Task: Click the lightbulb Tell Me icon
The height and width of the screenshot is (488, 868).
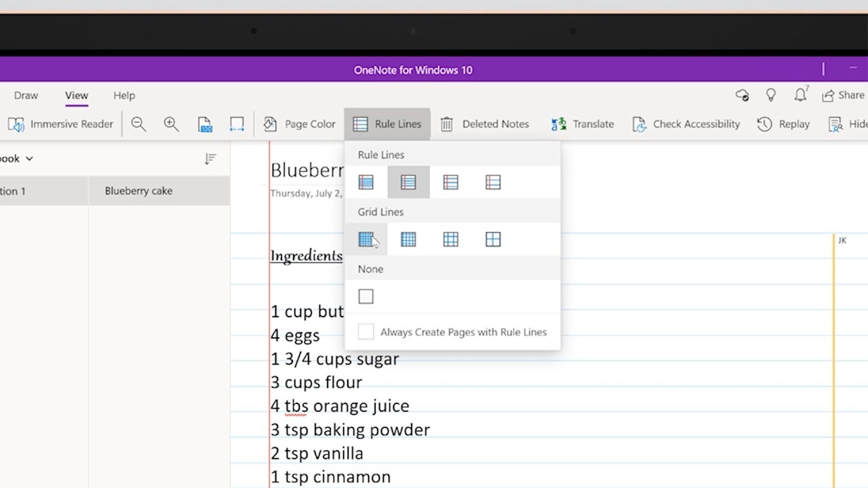Action: coord(771,96)
